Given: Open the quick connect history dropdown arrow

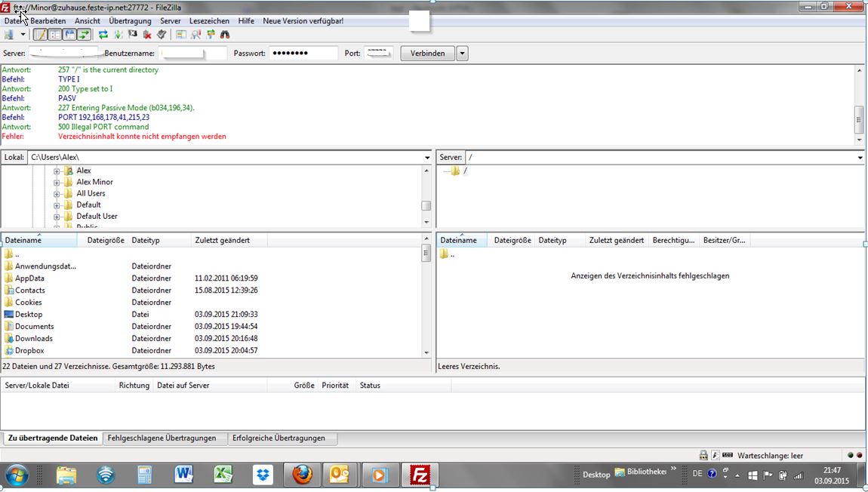Looking at the screenshot, I should coord(462,54).
